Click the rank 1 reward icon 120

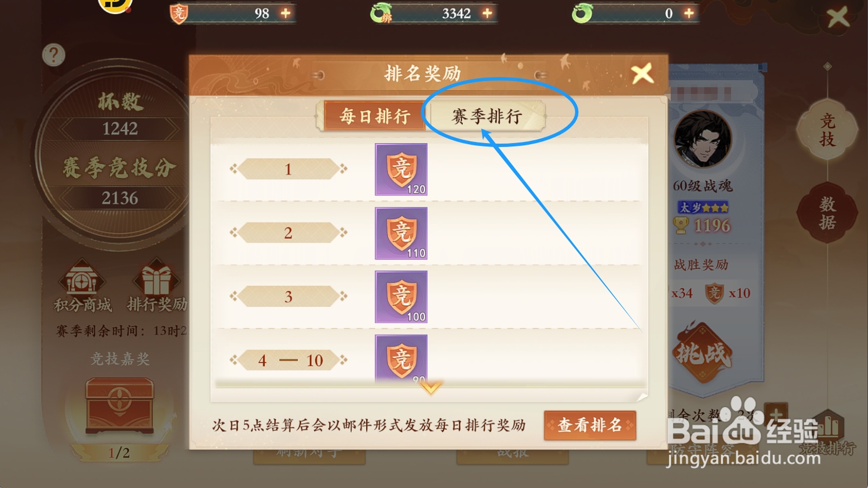[401, 169]
